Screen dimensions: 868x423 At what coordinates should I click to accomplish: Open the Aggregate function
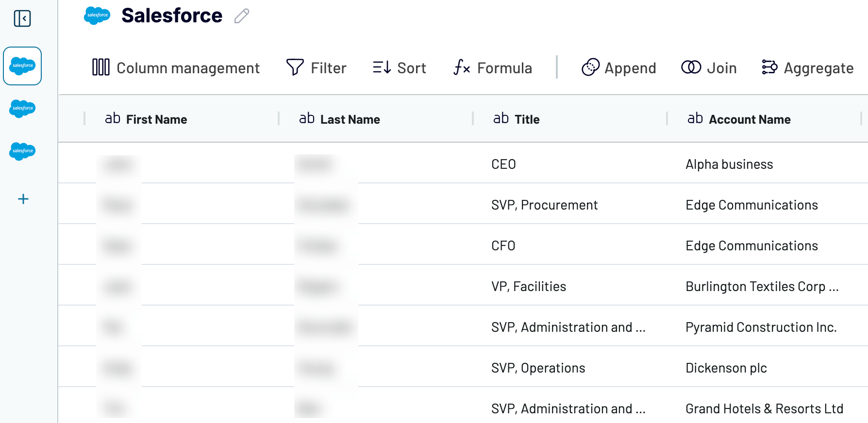coord(806,68)
